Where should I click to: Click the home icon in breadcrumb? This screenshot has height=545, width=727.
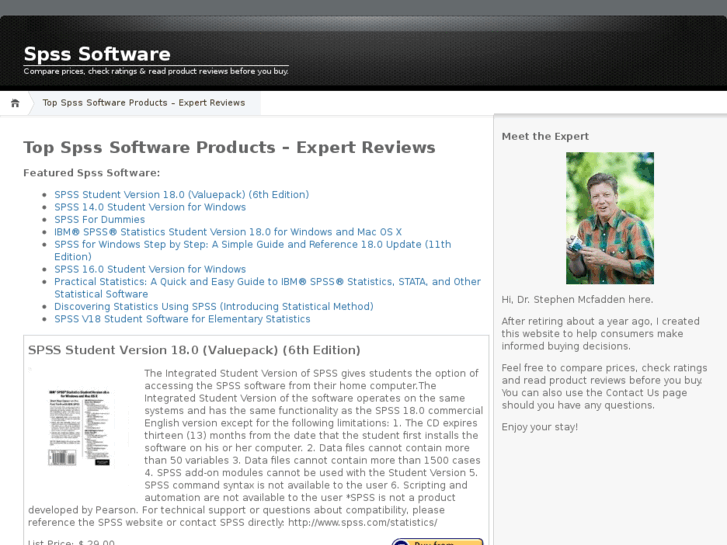click(15, 103)
